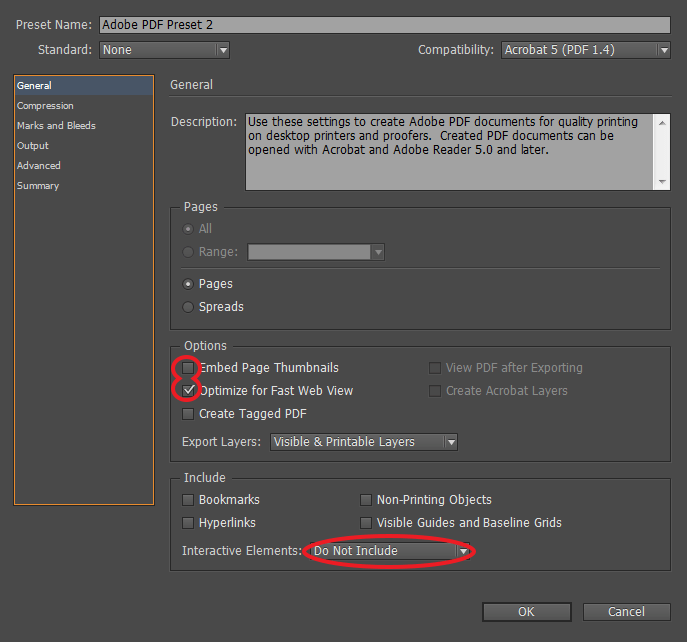This screenshot has height=642, width=687.
Task: Choose the Pages radio button
Action: (x=188, y=284)
